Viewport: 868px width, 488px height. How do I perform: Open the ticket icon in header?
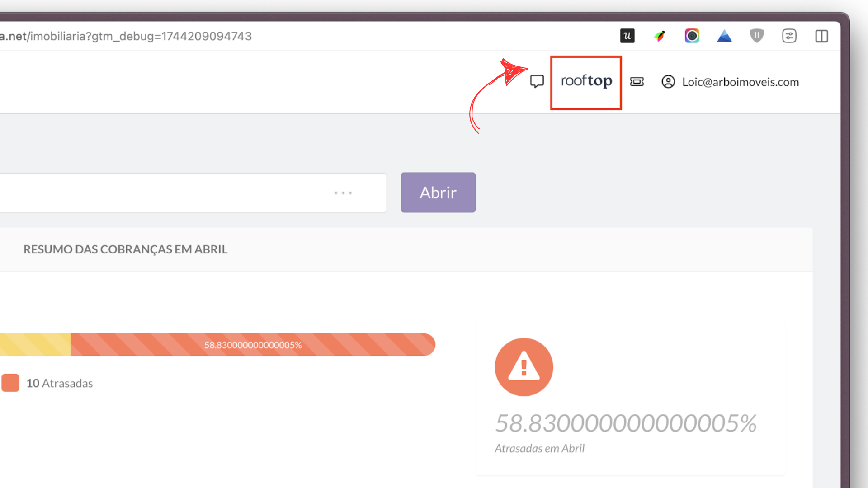(x=637, y=82)
